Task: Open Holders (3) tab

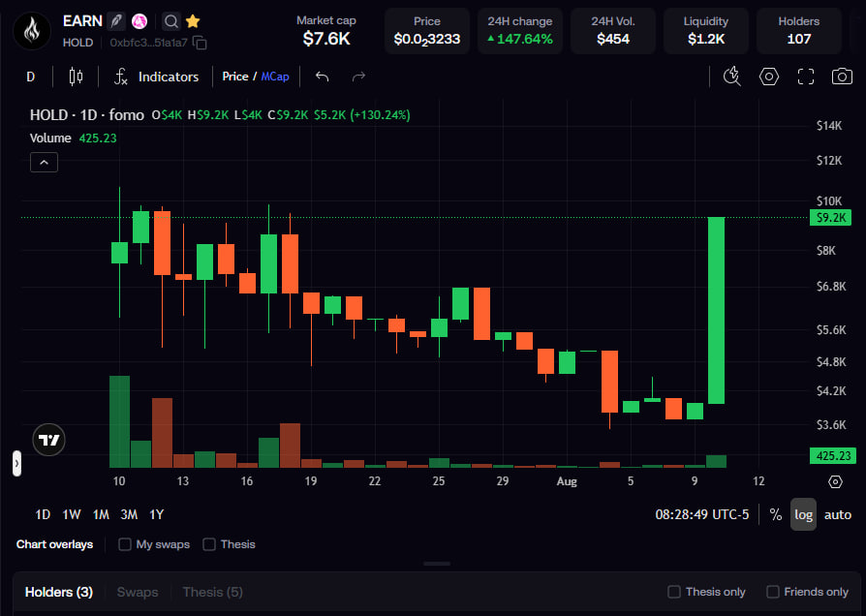Action: tap(58, 592)
